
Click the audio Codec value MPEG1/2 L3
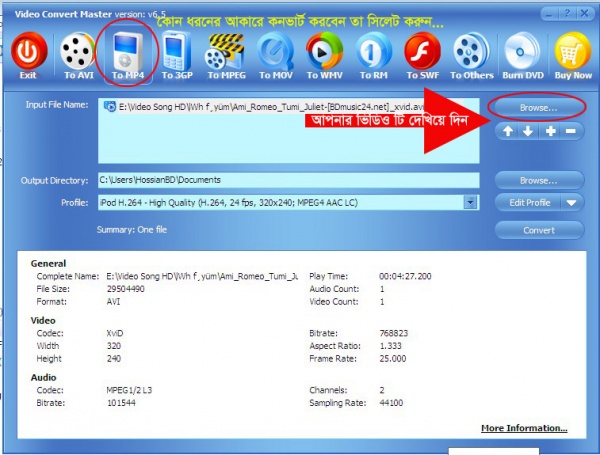point(129,390)
